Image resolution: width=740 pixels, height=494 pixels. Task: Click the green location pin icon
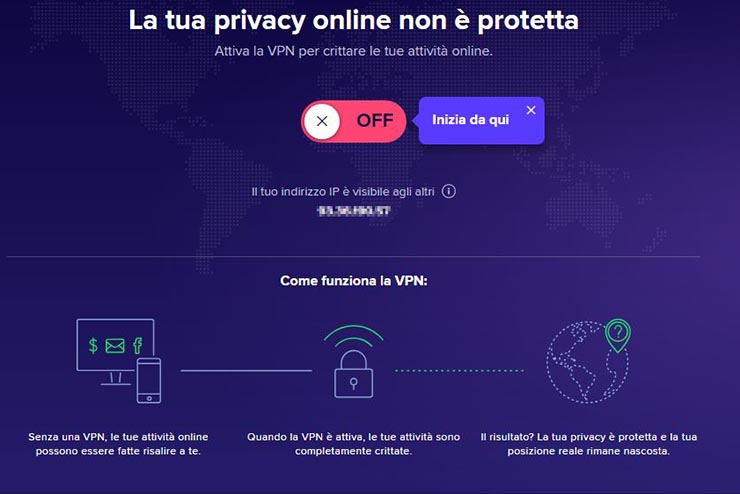tap(618, 335)
